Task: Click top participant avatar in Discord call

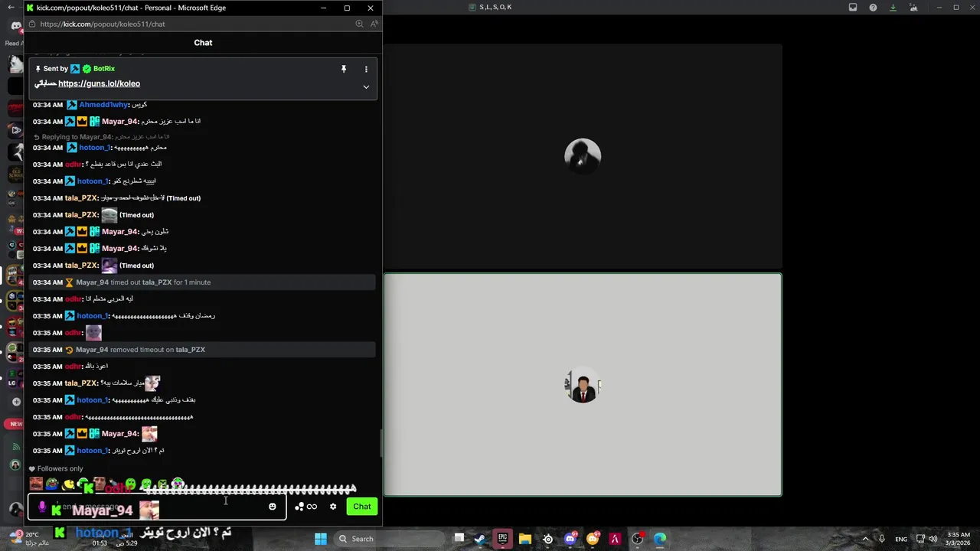Action: [583, 156]
